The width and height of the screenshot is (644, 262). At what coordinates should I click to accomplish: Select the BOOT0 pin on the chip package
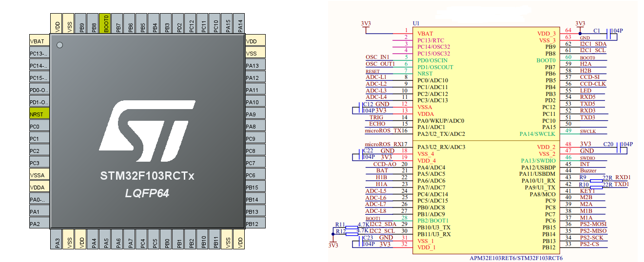[x=106, y=23]
